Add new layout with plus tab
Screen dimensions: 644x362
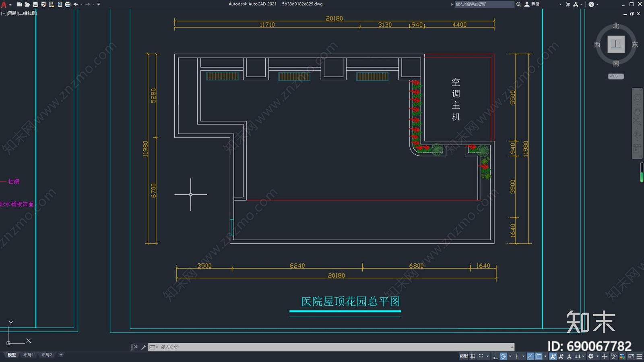[x=61, y=355]
